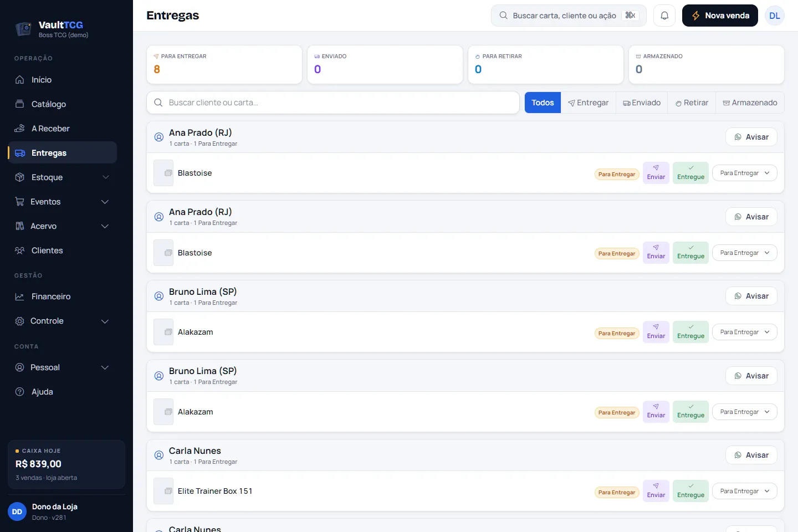Viewport: 798px width, 532px height.
Task: Expand the Estoque sidebar group
Action: click(x=63, y=177)
